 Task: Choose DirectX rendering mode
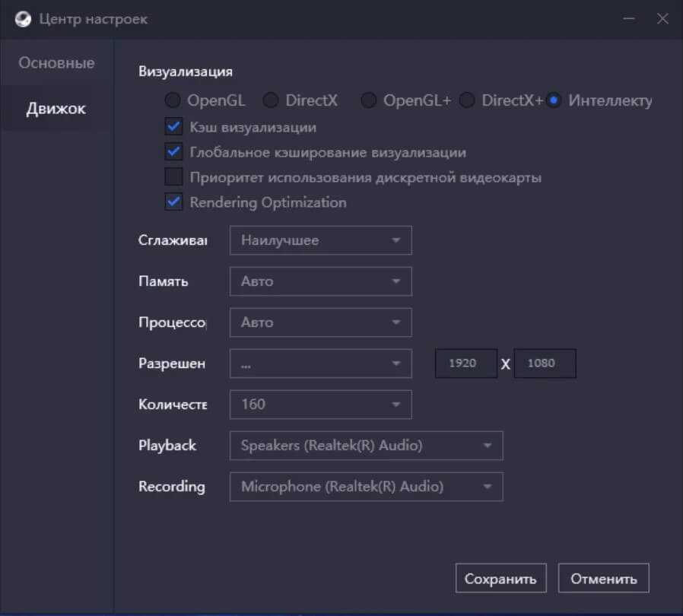pos(271,100)
